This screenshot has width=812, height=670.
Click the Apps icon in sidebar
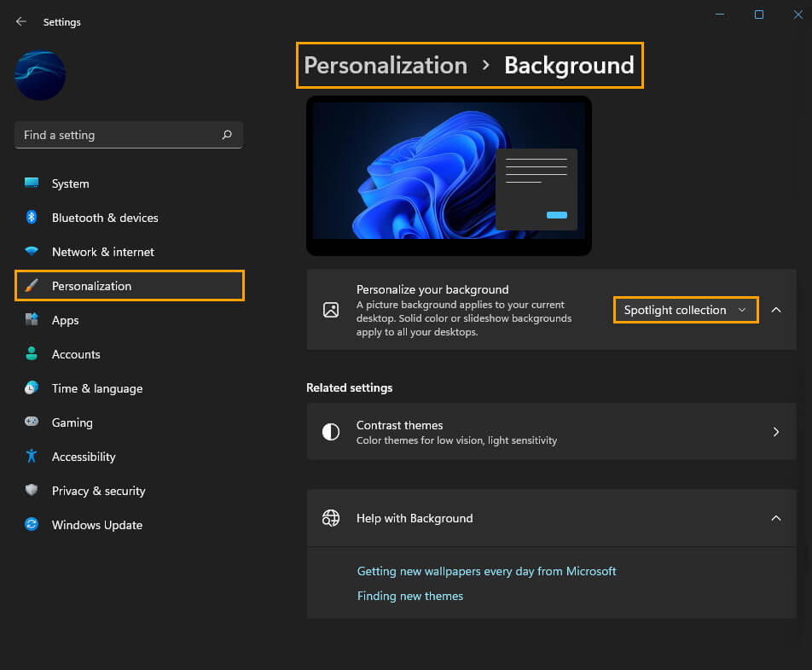(32, 319)
